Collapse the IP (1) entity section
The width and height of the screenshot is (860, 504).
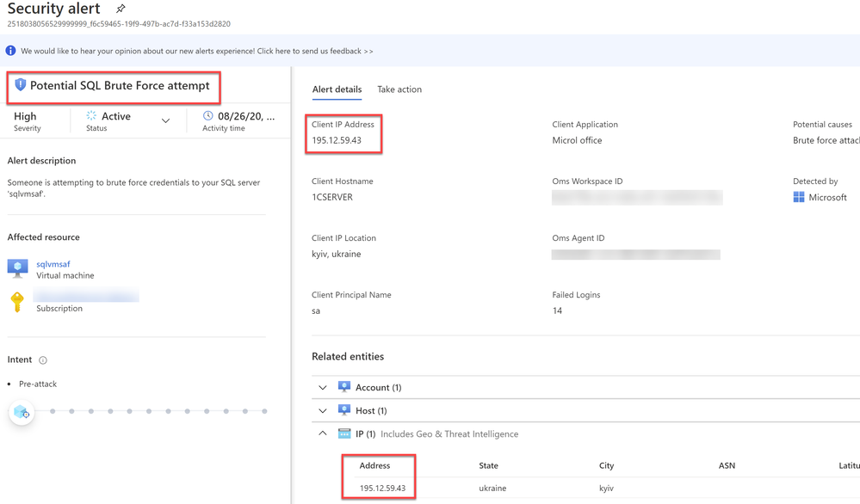point(323,434)
